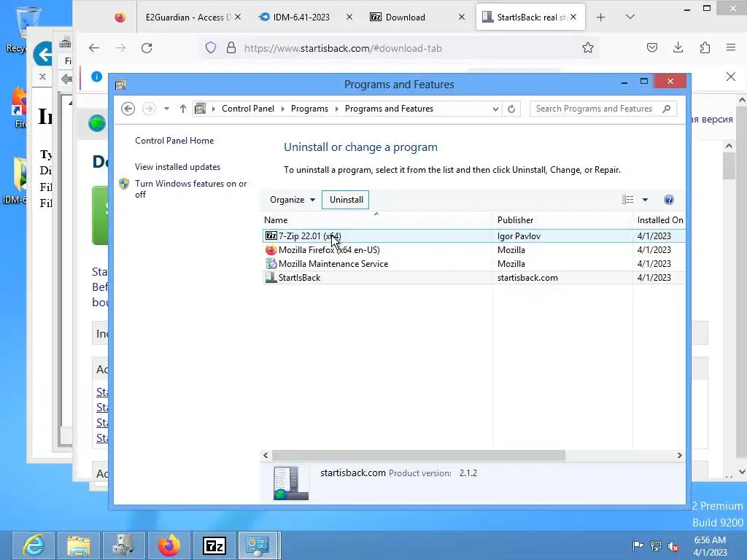Reload the Firefox page
This screenshot has width=747, height=560.
pyautogui.click(x=147, y=47)
